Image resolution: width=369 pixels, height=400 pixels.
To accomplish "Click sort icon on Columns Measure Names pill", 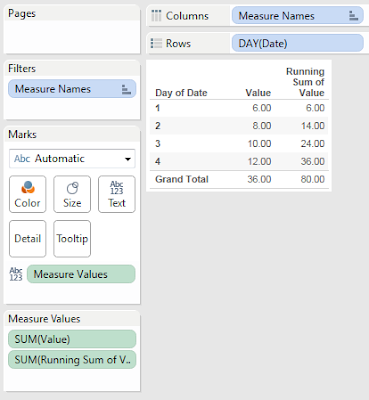I will [x=353, y=16].
